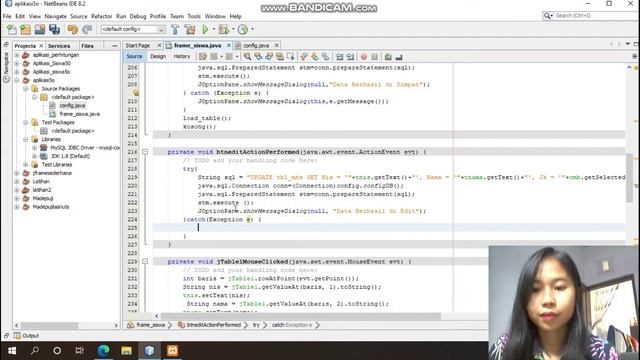
Task: Click the Debug Project icon
Action: [223, 29]
